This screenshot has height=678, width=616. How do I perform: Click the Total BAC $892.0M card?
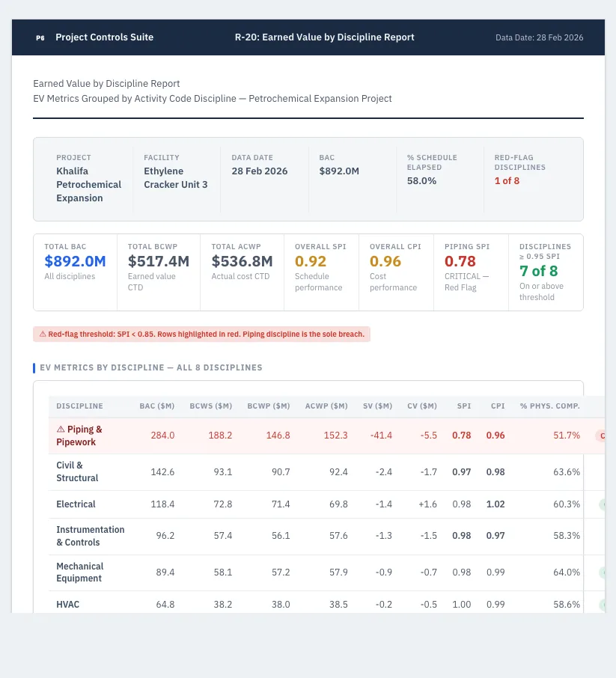pyautogui.click(x=76, y=272)
